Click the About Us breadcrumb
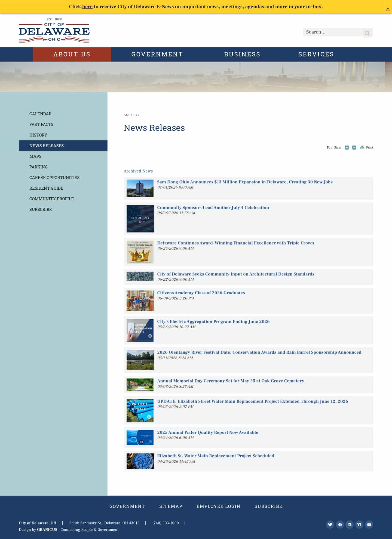Viewport: 392px width, 539px height. (x=130, y=115)
